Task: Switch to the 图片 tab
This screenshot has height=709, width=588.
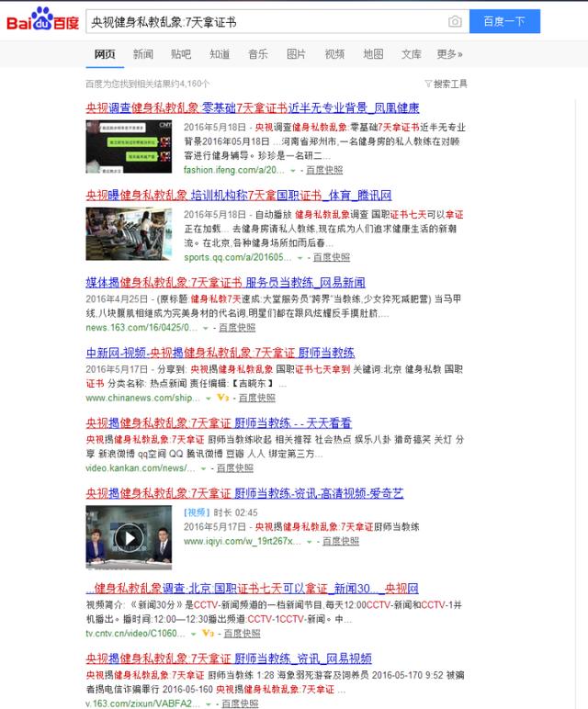Action: pyautogui.click(x=296, y=54)
